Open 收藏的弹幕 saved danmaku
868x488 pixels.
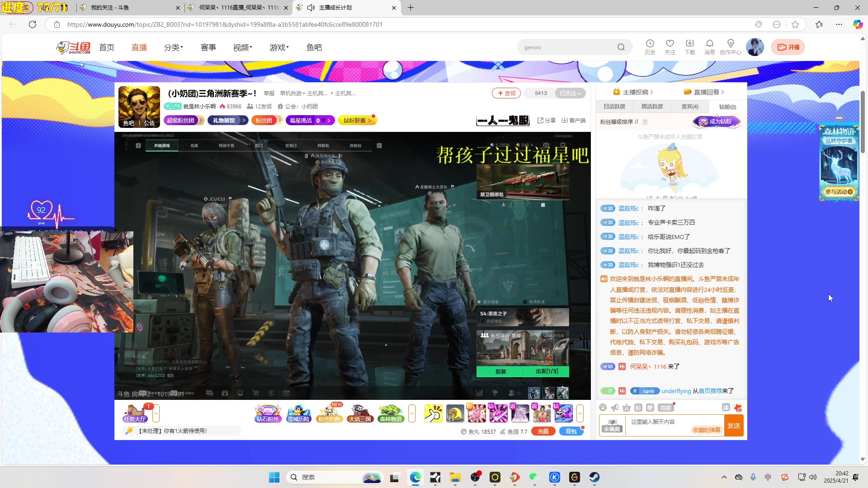(707, 430)
